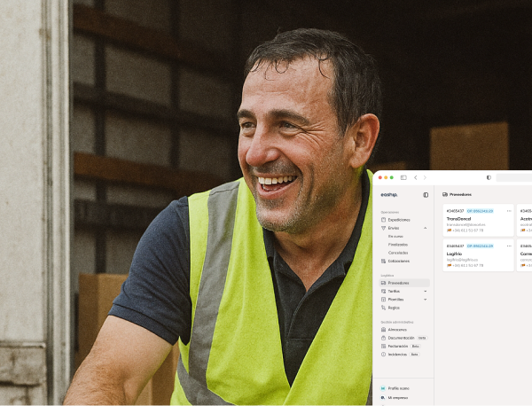532x406 pixels.
Task: Click the browser address bar field
Action: (514, 177)
